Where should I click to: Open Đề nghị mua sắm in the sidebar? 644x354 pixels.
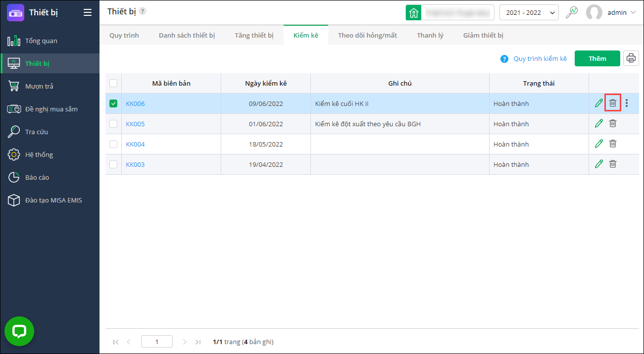[x=50, y=109]
